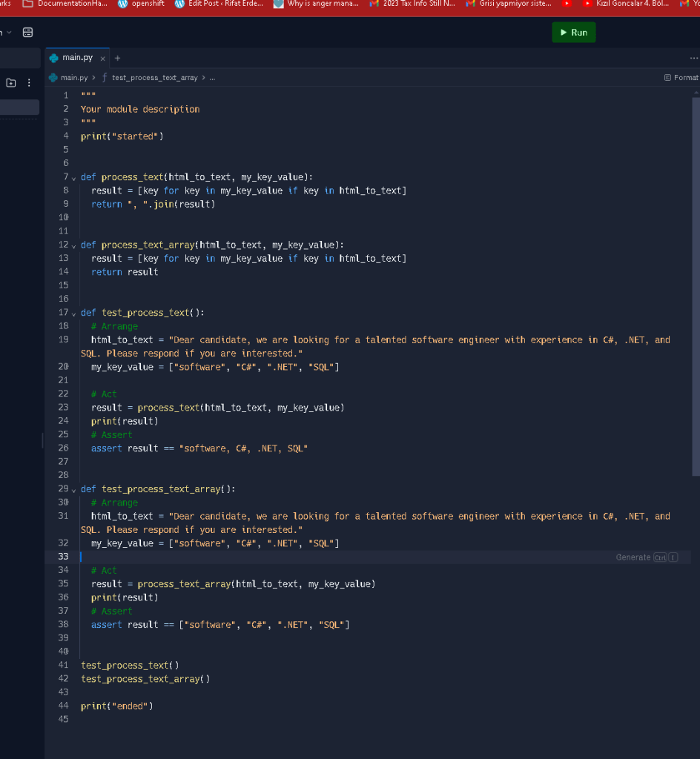700x759 pixels.
Task: Click 'return result' on line 14
Action: 125,272
